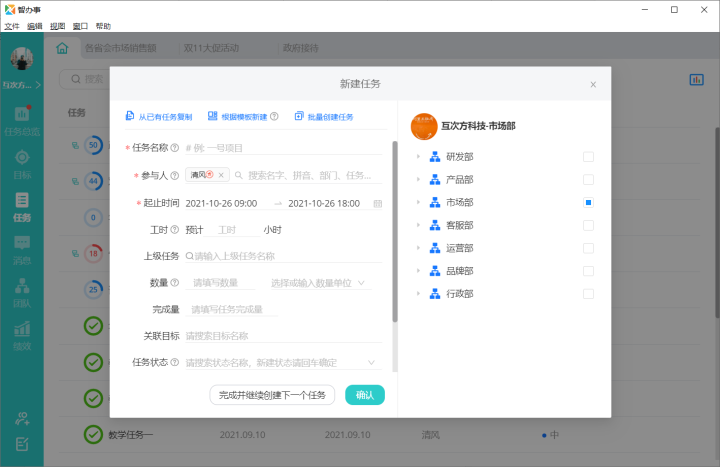The height and width of the screenshot is (467, 720).
Task: Remove 清风 from participants with the x
Action: coord(221,175)
